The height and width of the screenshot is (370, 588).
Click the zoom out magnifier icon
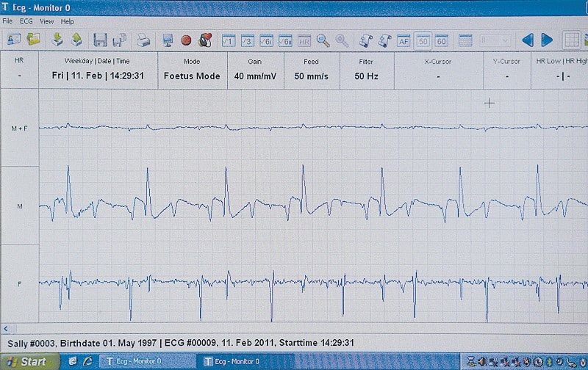pos(342,40)
